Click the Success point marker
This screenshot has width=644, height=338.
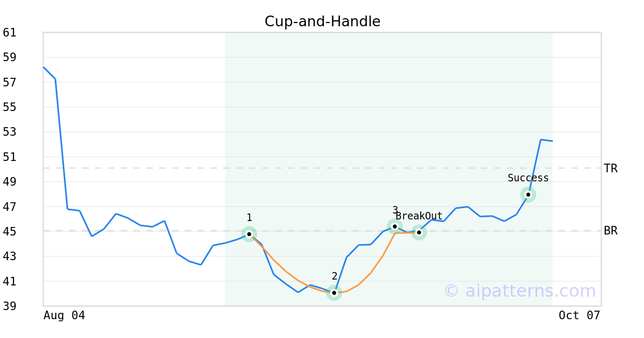pyautogui.click(x=528, y=195)
